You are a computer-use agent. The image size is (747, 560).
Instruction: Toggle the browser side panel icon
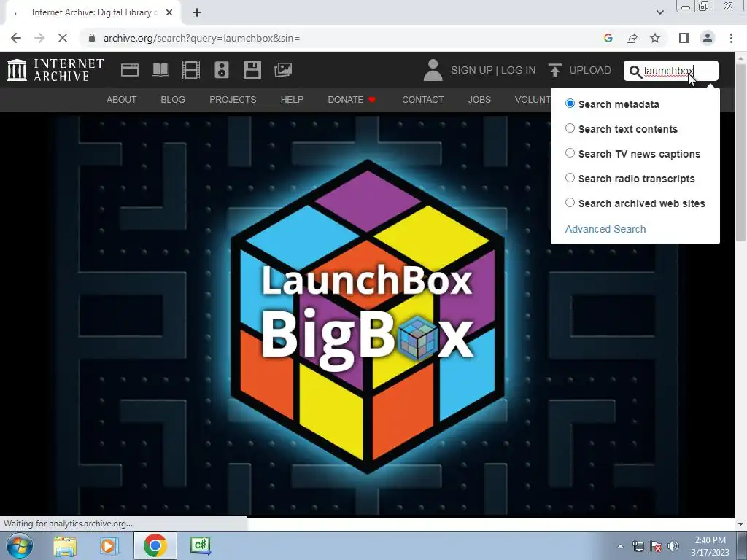[684, 38]
